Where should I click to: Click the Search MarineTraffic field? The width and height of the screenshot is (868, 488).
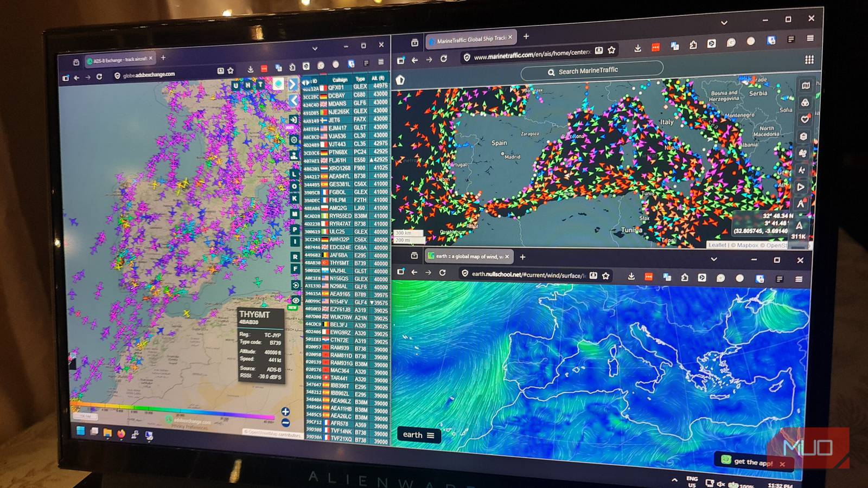591,70
